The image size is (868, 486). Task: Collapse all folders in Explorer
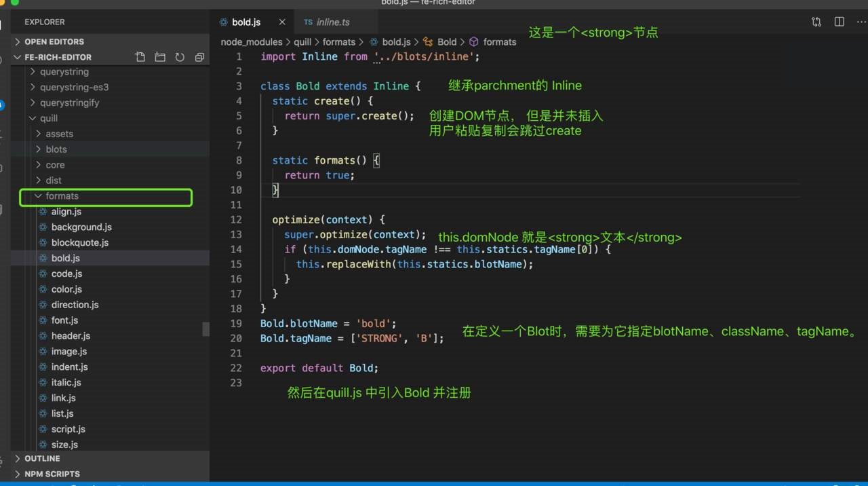click(199, 57)
